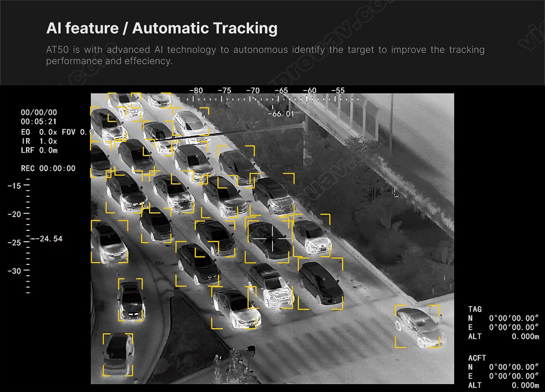Click the -55 mark on heading scale
The image size is (545, 392).
337,91
